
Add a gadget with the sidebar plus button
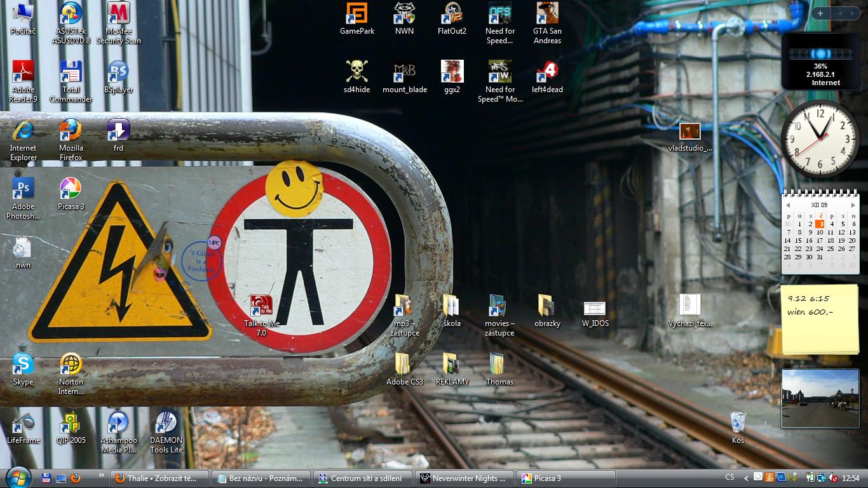coord(820,13)
